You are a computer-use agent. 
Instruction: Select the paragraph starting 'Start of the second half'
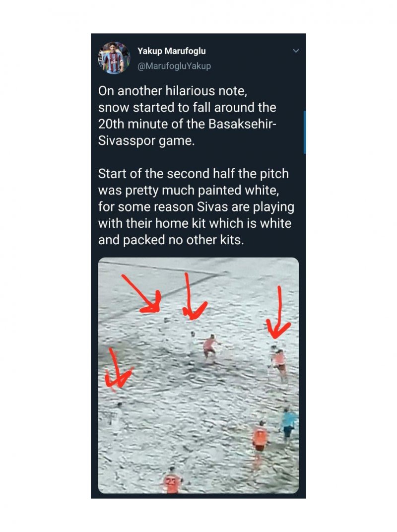196,206
